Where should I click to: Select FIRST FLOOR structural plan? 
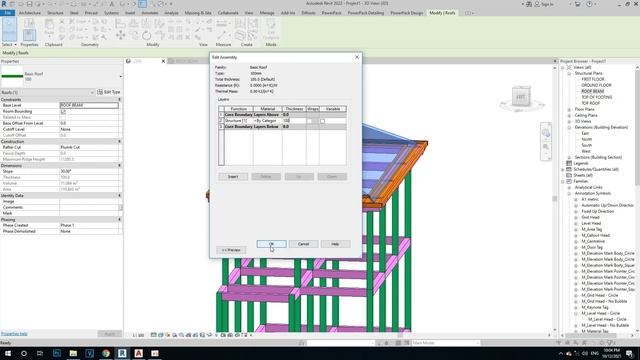pos(593,79)
